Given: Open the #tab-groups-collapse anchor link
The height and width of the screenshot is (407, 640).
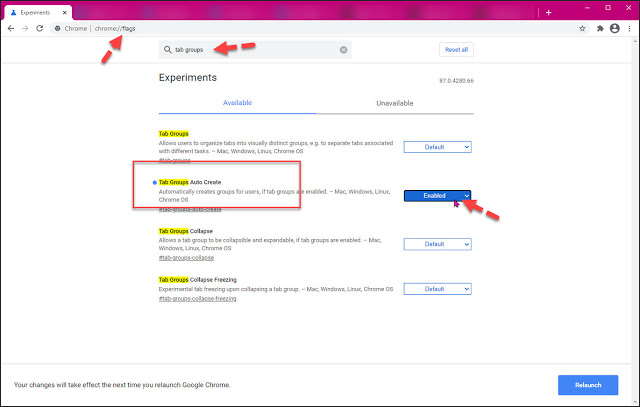Looking at the screenshot, I should pos(186,258).
